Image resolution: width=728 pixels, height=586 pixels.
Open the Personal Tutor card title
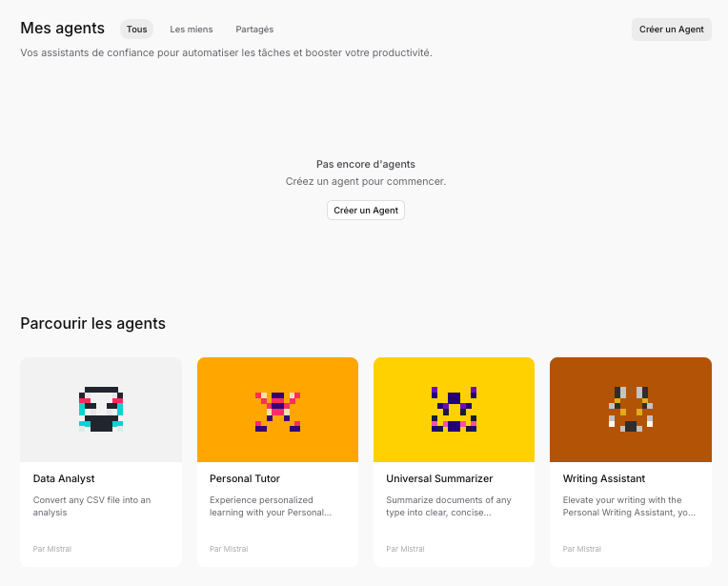click(x=245, y=478)
